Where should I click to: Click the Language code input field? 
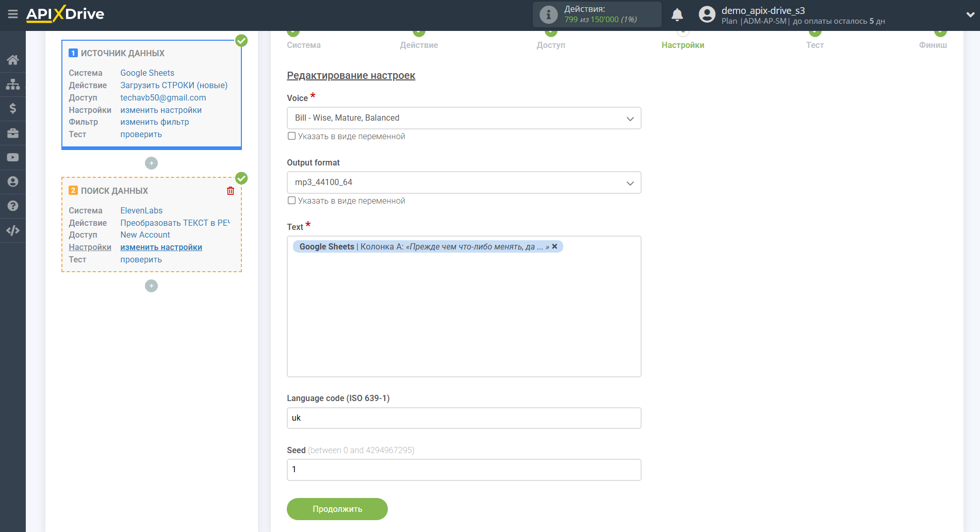(x=464, y=418)
